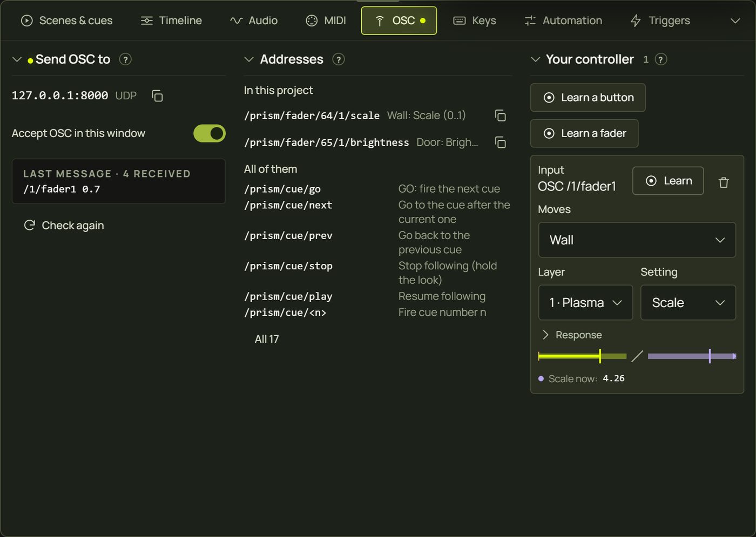The width and height of the screenshot is (756, 537).
Task: Open help for Addresses section
Action: 339,59
